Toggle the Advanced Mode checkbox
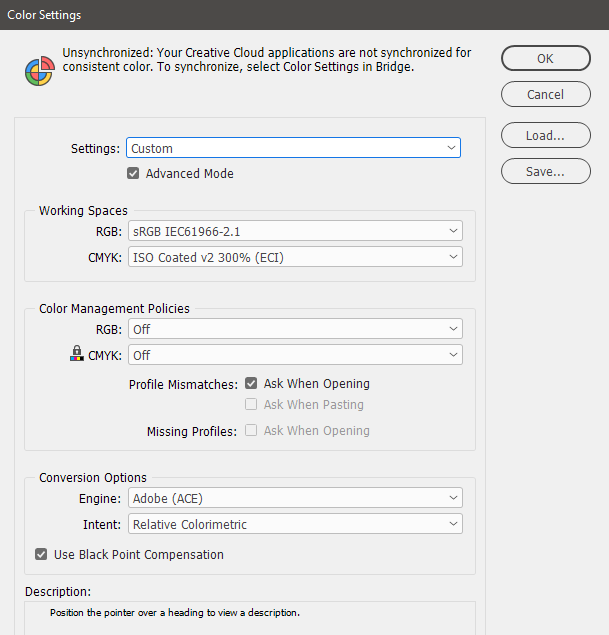The width and height of the screenshot is (609, 635). (x=133, y=173)
